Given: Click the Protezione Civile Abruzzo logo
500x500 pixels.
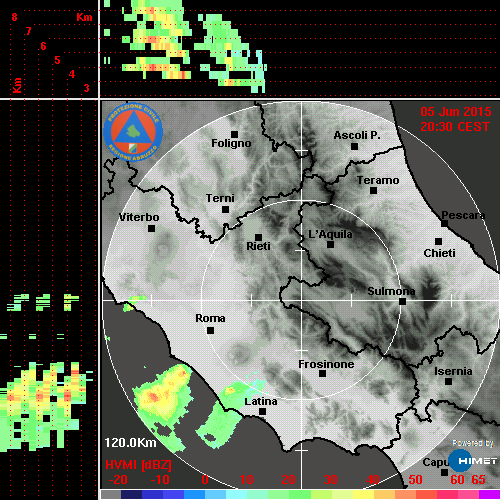Looking at the screenshot, I should [133, 132].
